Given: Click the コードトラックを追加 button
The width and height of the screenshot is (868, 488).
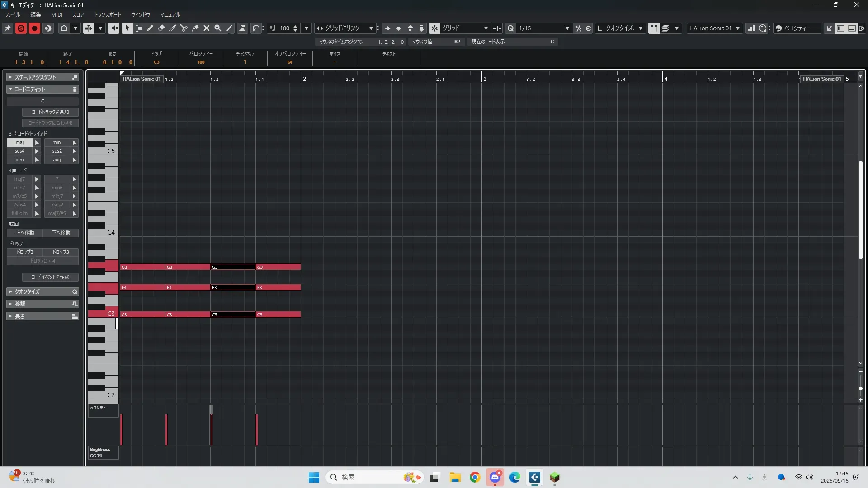Looking at the screenshot, I should point(50,112).
